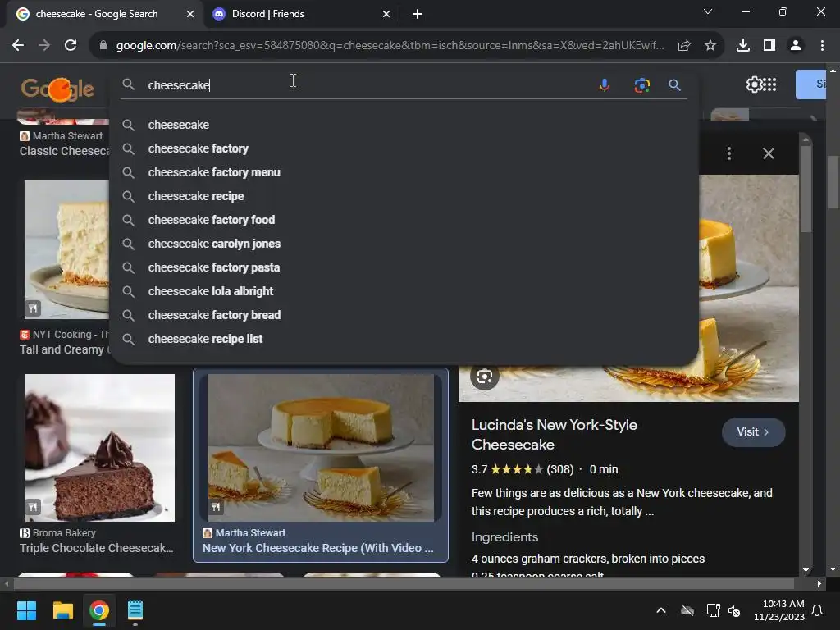Image resolution: width=840 pixels, height=630 pixels.
Task: Click the voice search microphone icon
Action: point(605,85)
